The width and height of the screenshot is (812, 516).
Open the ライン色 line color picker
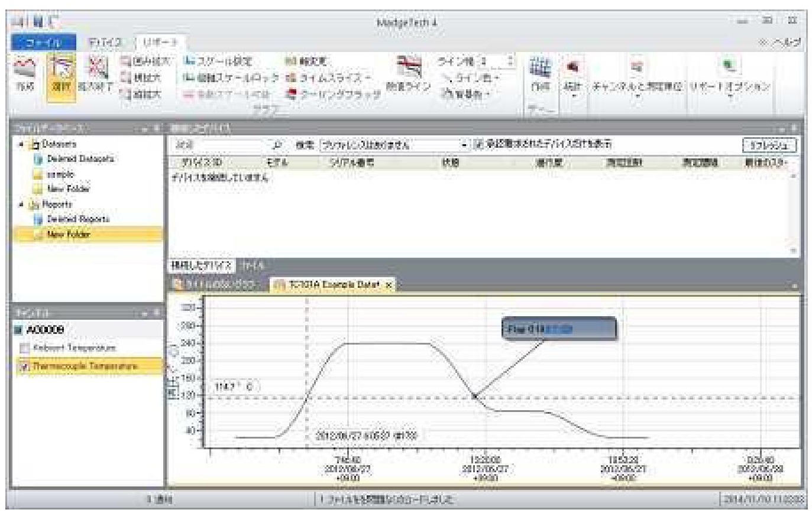[x=472, y=77]
